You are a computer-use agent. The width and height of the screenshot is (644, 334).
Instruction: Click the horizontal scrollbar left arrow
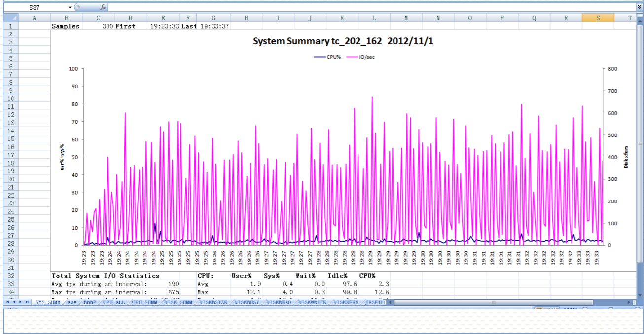click(391, 302)
